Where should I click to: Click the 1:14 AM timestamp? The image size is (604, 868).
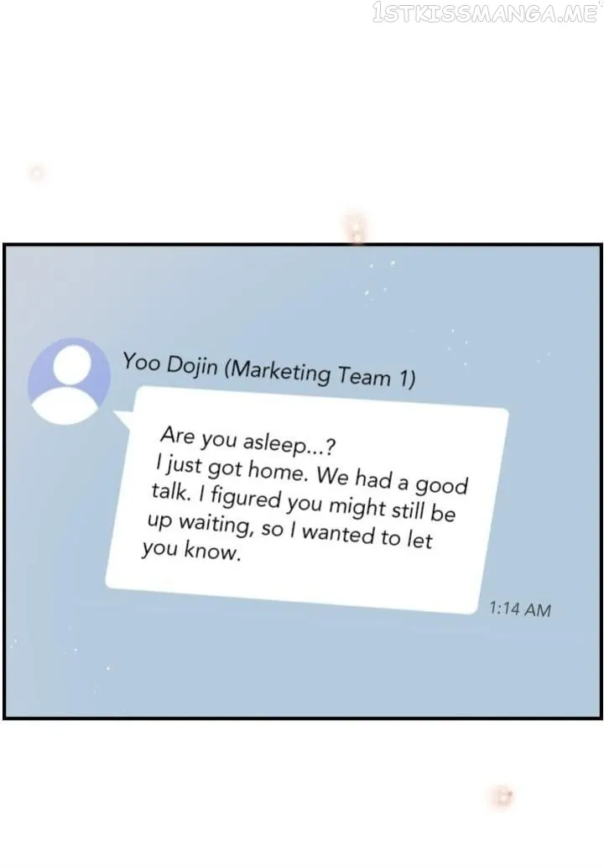[x=520, y=609]
